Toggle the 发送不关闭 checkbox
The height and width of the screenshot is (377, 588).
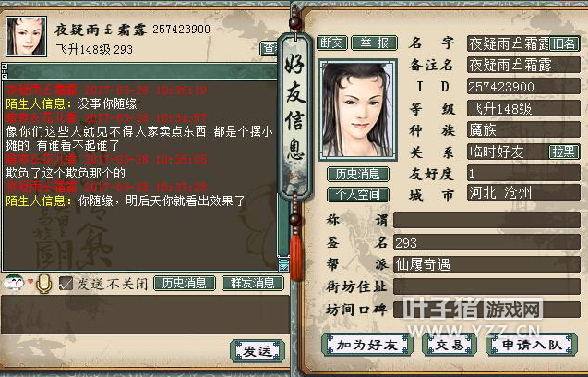[66, 284]
